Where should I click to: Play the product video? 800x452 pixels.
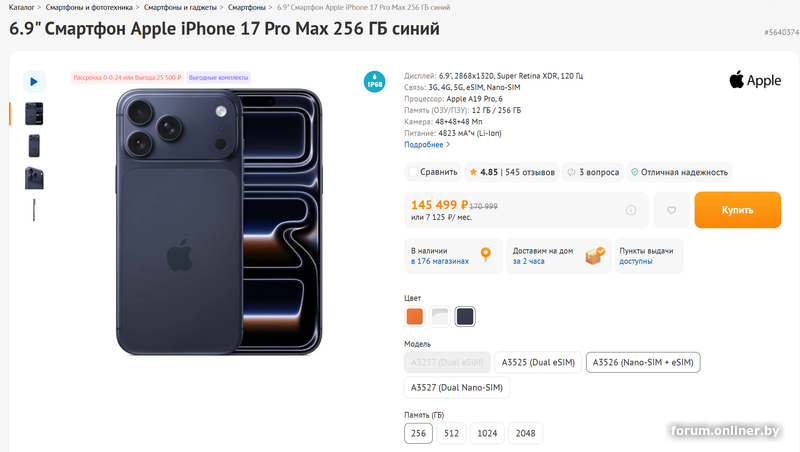(34, 82)
